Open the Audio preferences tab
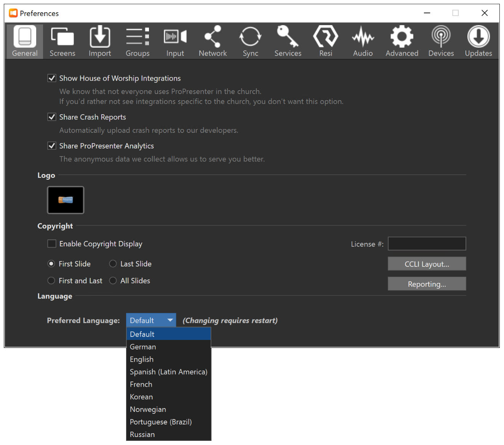 [363, 41]
